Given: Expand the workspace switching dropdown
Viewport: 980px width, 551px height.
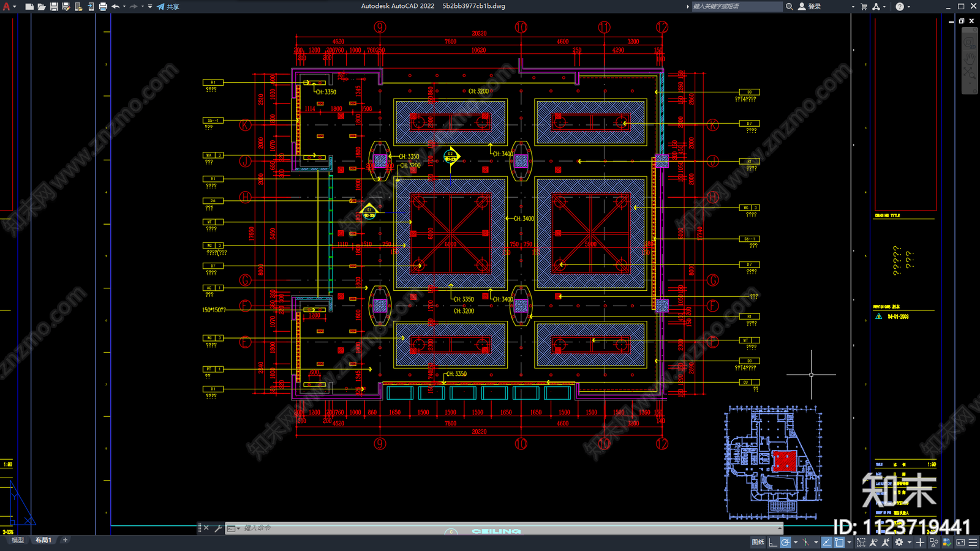Looking at the screenshot, I should pyautogui.click(x=910, y=542).
